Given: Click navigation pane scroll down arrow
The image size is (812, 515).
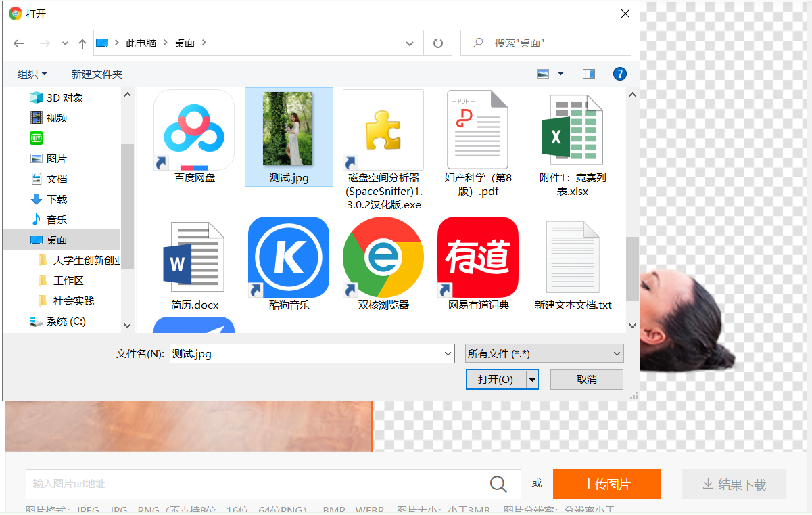Looking at the screenshot, I should click(x=127, y=326).
